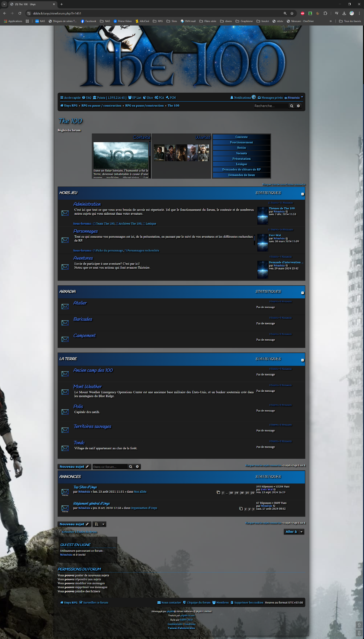Select Vacants in the side menu

[x=242, y=153]
